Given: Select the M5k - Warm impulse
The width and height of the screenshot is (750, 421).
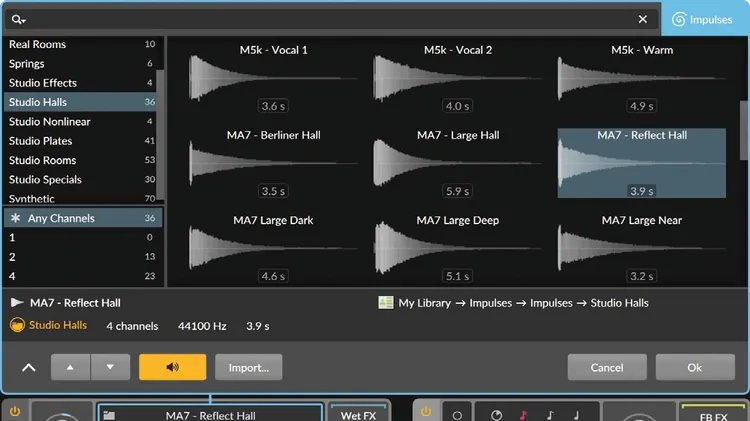Looking at the screenshot, I should coord(642,78).
